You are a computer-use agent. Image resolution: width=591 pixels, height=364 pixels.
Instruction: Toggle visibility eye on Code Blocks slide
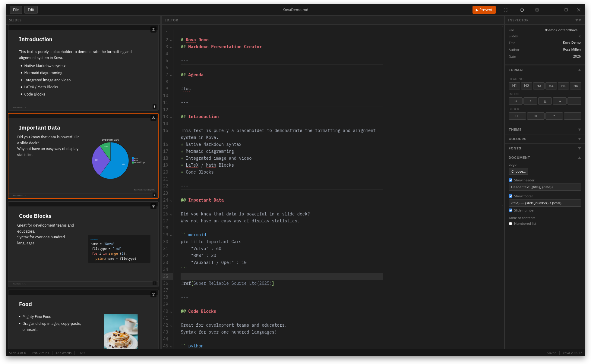click(x=153, y=206)
